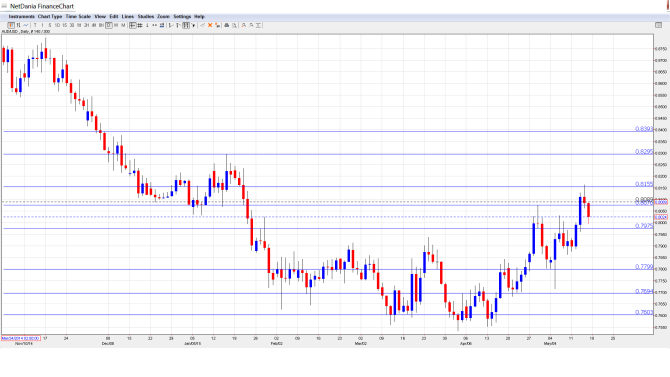Select the candlestick chart type icon

(11, 26)
